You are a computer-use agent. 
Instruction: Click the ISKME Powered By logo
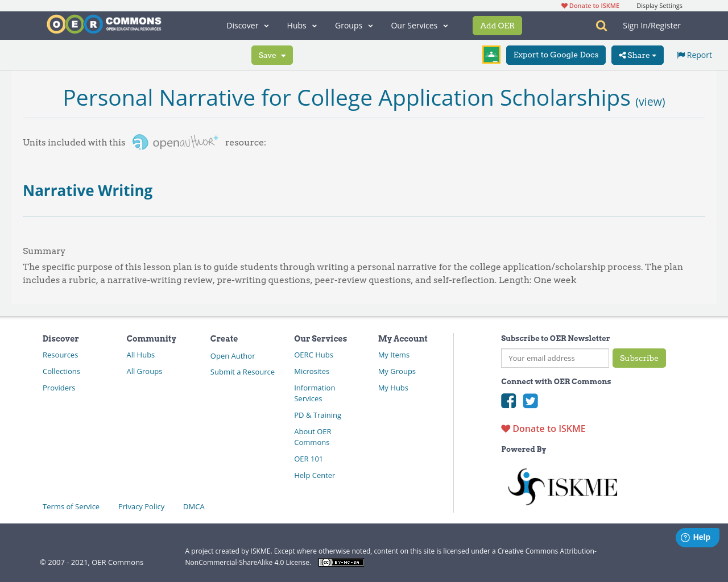562,486
